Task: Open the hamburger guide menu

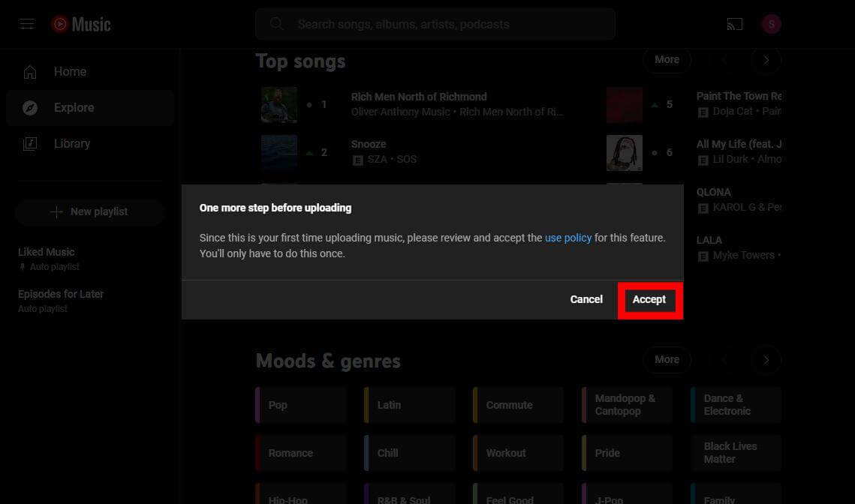Action: 27,24
